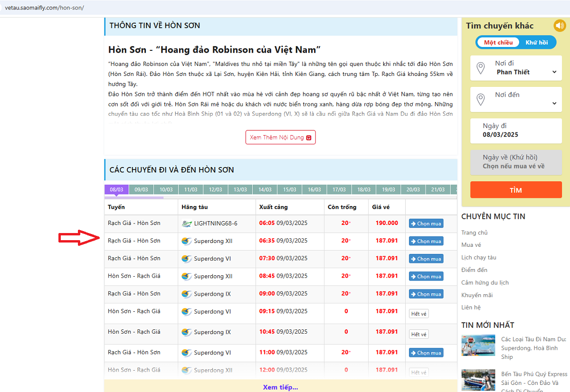
Task: Click Hết vé in the 09:15 row
Action: (x=418, y=314)
